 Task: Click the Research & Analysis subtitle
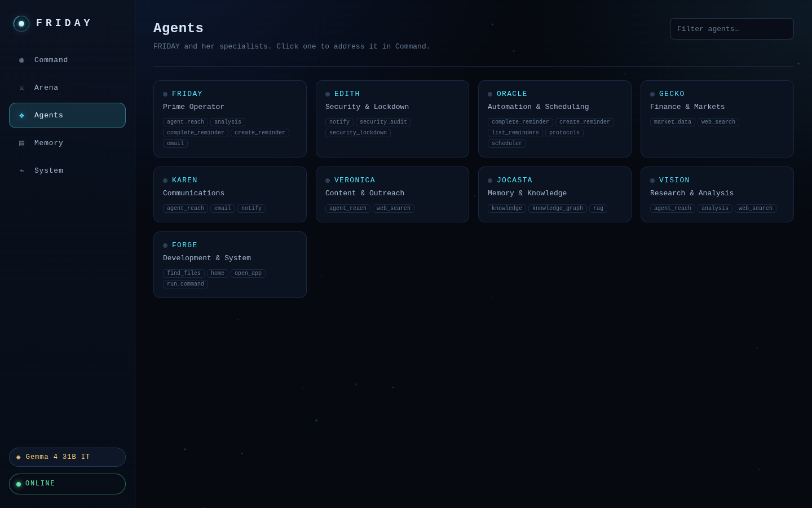point(692,194)
